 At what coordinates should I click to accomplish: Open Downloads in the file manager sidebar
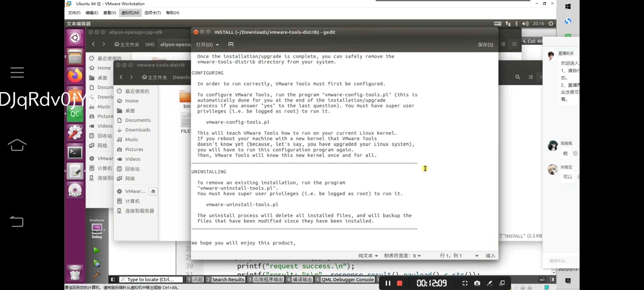click(x=137, y=130)
